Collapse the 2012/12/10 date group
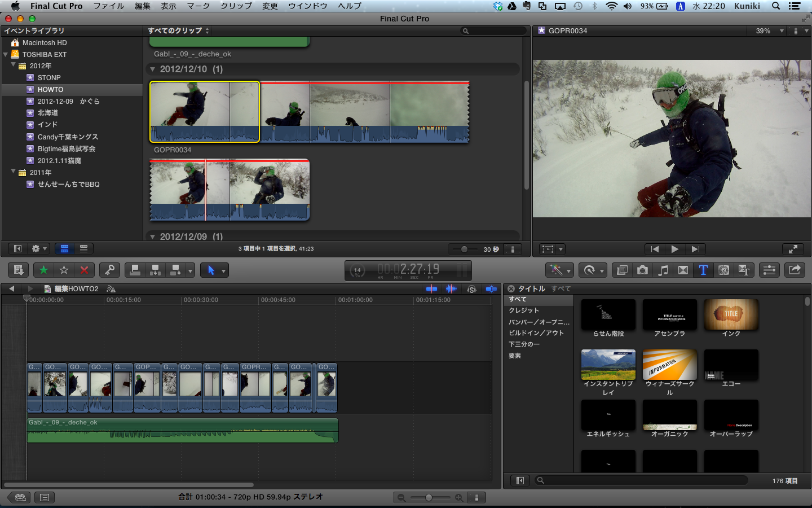 coord(152,69)
